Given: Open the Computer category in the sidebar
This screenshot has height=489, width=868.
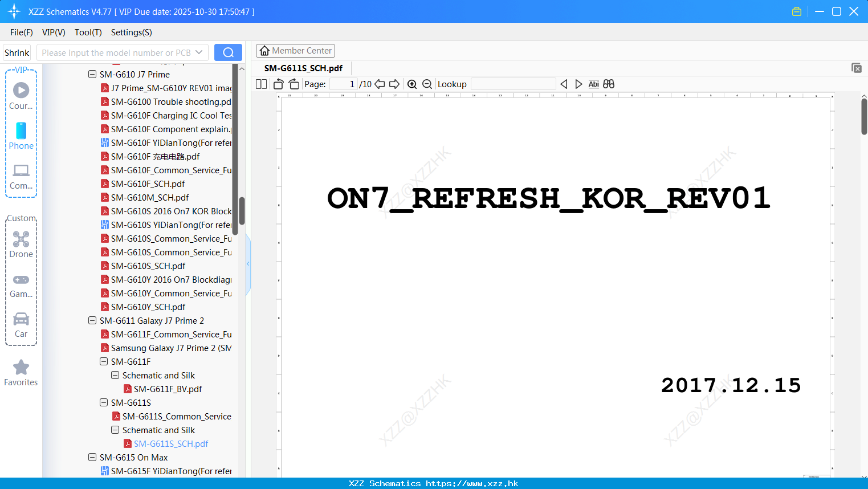Looking at the screenshot, I should click(x=21, y=176).
